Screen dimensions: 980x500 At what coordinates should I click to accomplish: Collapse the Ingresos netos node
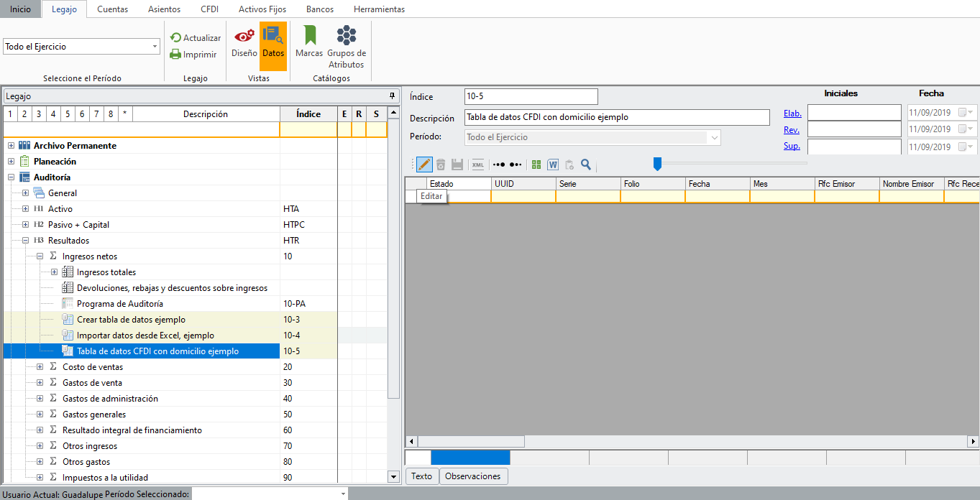40,256
